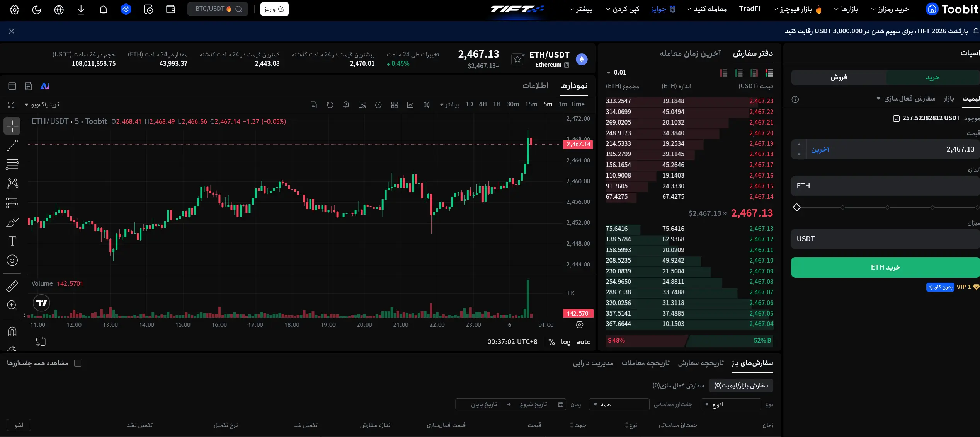
Task: Toggle auto scale on chart
Action: (x=584, y=342)
